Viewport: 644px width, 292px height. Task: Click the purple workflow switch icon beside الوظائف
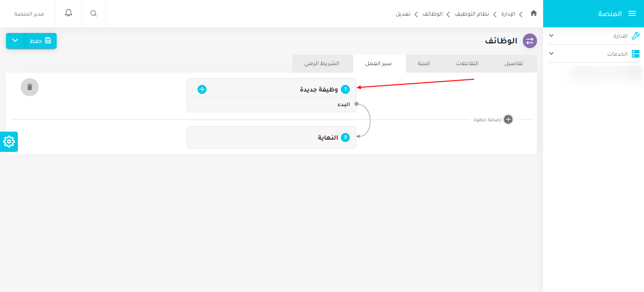(529, 41)
